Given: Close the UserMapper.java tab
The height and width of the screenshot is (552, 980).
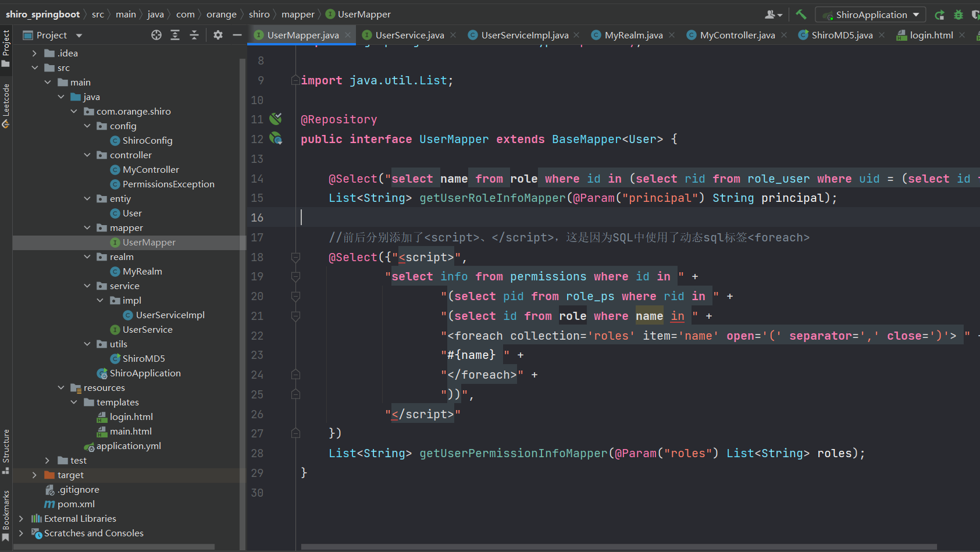Looking at the screenshot, I should click(x=348, y=35).
